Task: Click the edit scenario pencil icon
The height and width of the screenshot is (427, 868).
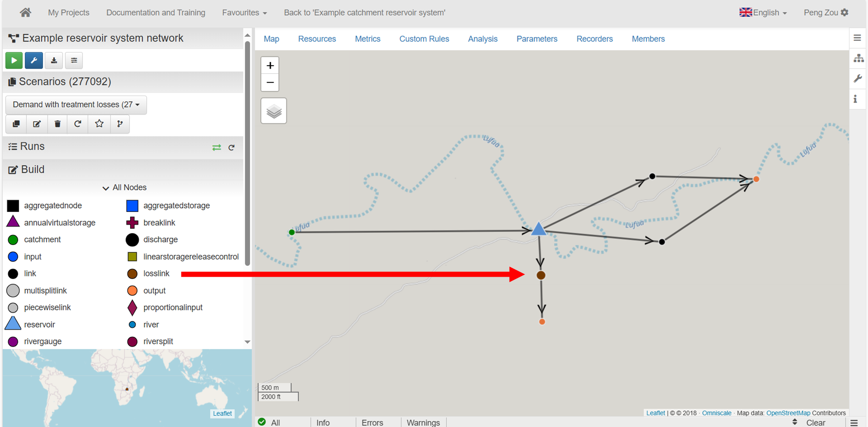Action: click(x=37, y=124)
